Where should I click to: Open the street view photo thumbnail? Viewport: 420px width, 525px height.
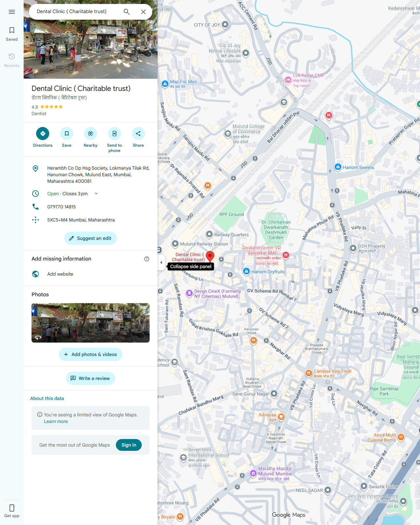(x=91, y=323)
